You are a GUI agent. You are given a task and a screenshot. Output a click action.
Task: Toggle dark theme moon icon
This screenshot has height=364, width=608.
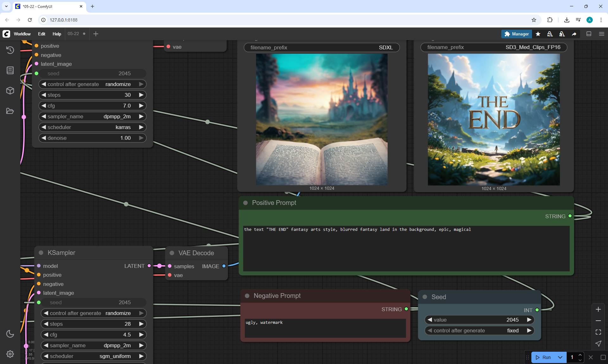10,334
